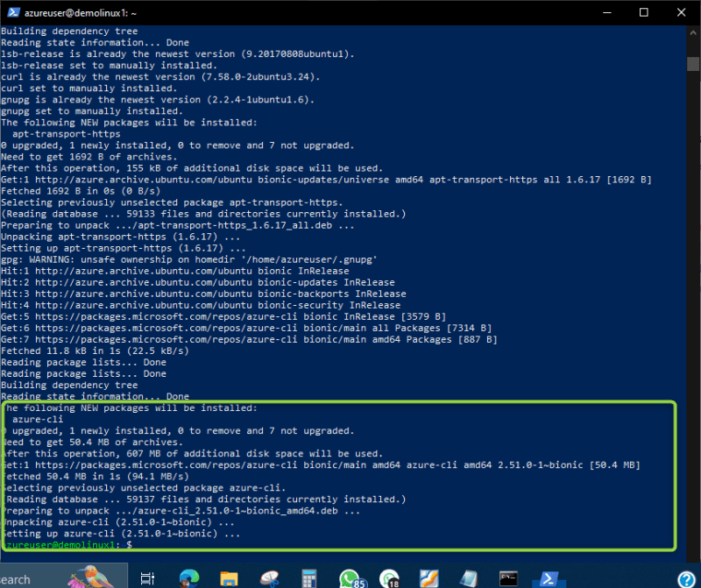
Task: Click the Hit:4 bionic-security InRelease line
Action: pos(201,305)
